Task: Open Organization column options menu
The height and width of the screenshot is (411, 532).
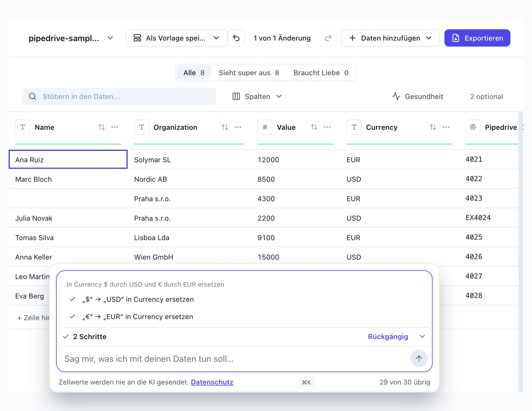Action: point(238,127)
